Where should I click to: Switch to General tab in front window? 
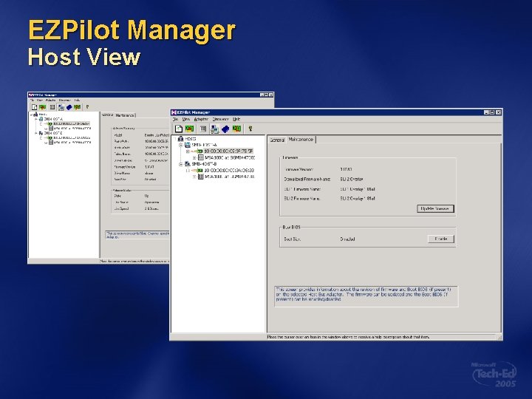pos(277,140)
